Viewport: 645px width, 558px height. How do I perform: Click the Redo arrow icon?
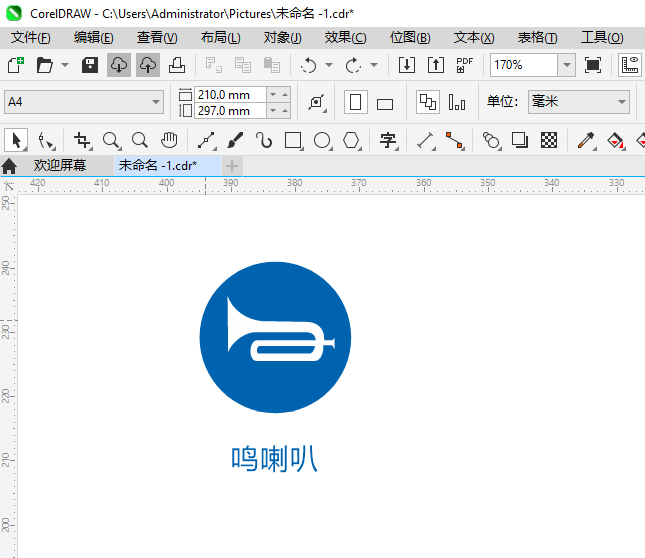[353, 65]
